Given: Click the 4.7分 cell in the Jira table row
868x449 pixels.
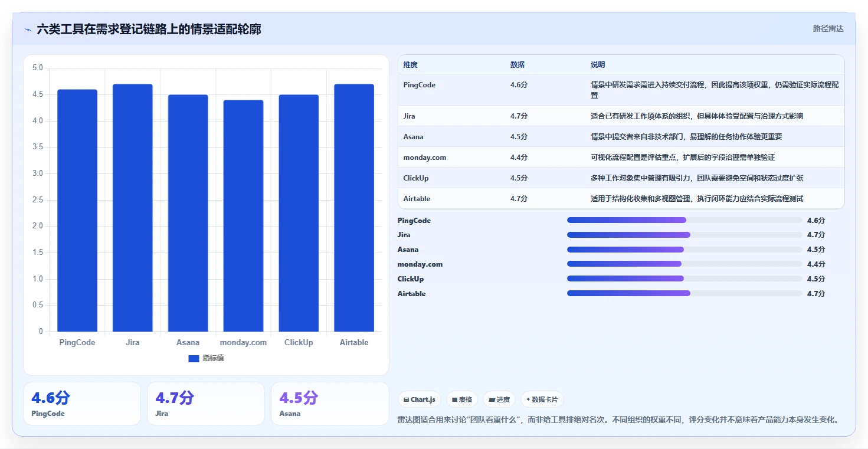Looking at the screenshot, I should [x=519, y=116].
